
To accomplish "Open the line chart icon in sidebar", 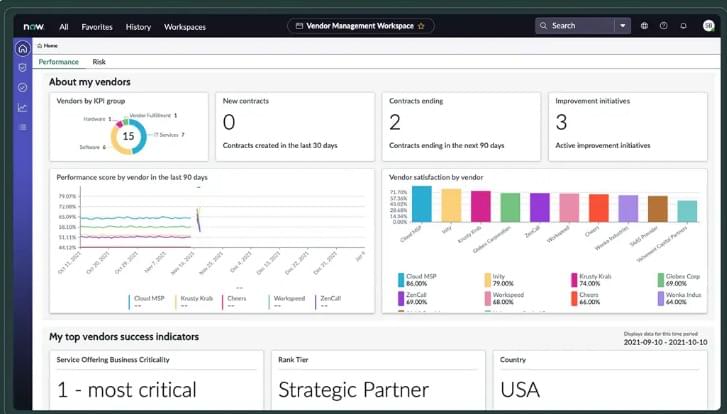I will (x=22, y=108).
